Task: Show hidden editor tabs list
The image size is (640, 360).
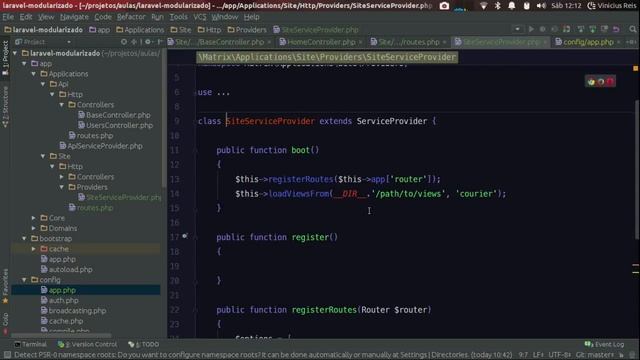Action: (x=631, y=42)
